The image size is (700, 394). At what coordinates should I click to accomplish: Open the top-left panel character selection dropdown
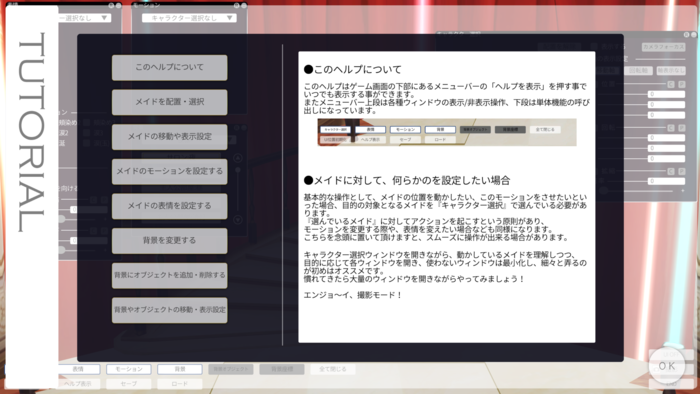tap(84, 18)
